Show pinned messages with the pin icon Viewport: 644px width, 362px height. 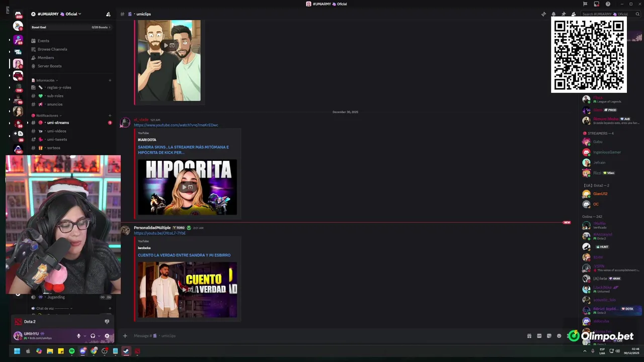tap(563, 14)
